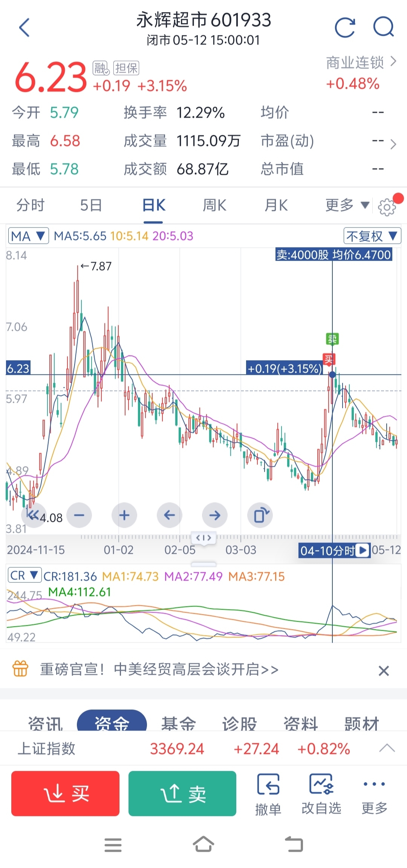
Task: Open the margin trading 融 badge
Action: coord(101,68)
